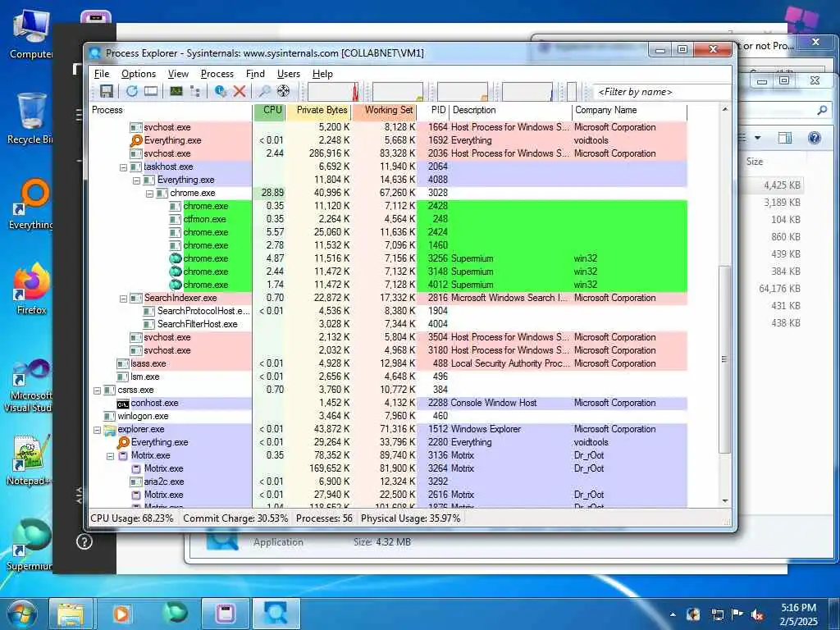The image size is (840, 630).
Task: Click the Properties toolbar icon with globe
Action: [220, 91]
